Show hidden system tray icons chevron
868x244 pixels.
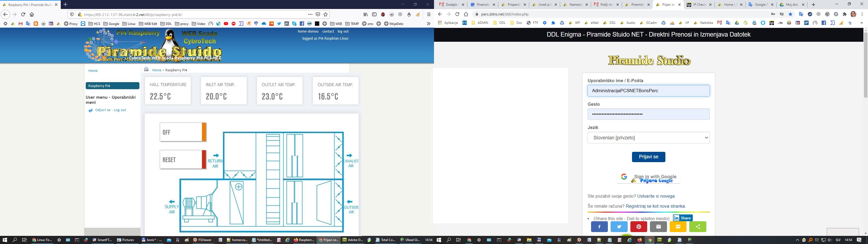(797, 240)
